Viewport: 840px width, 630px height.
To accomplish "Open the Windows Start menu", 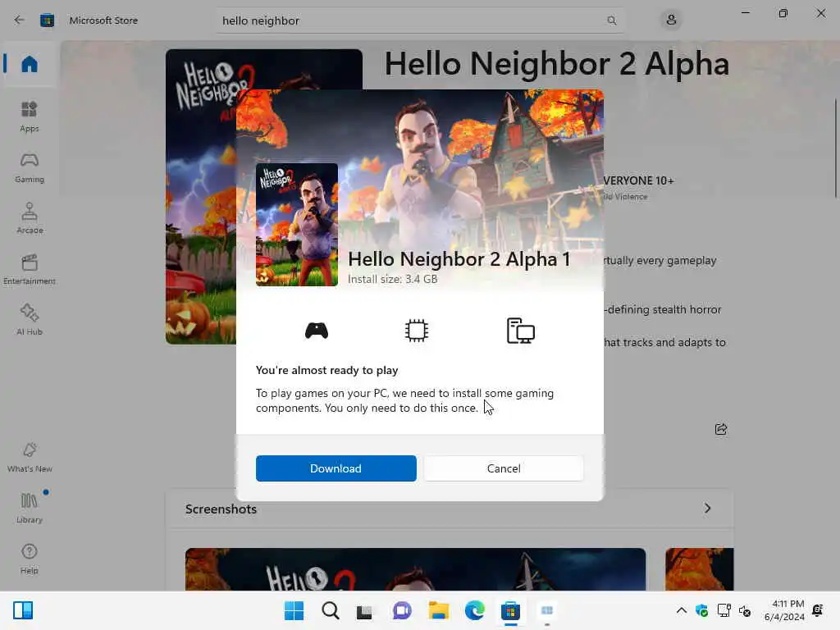I will tap(294, 610).
